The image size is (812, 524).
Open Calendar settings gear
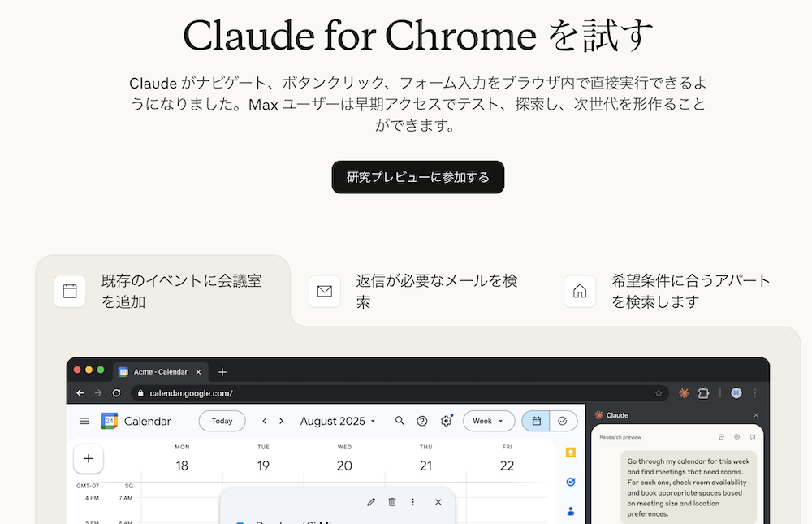[446, 421]
